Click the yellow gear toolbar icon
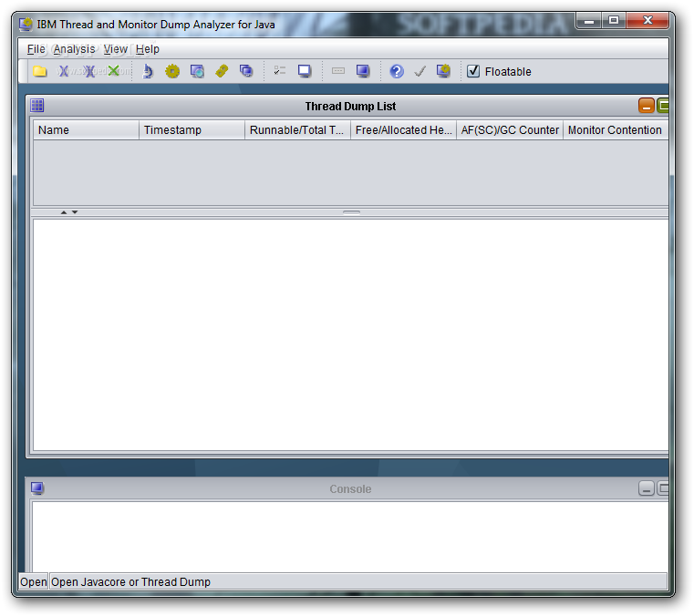 [172, 71]
